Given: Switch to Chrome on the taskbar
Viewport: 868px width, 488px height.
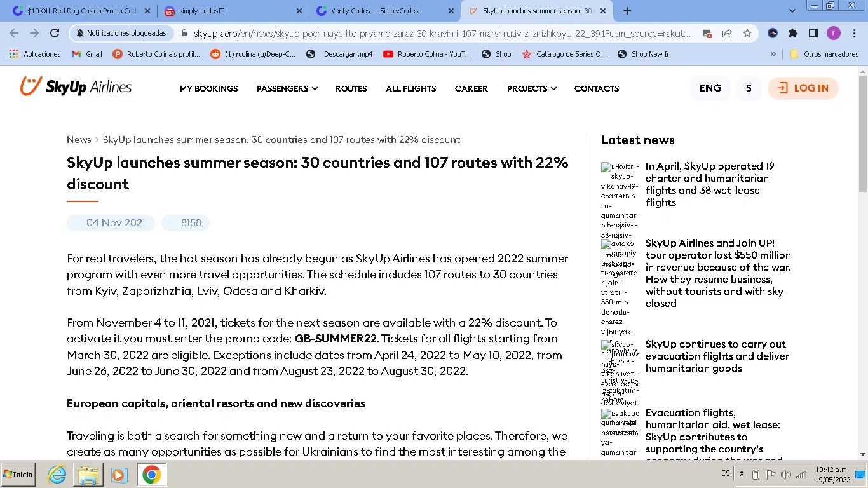Looking at the screenshot, I should coord(151,475).
